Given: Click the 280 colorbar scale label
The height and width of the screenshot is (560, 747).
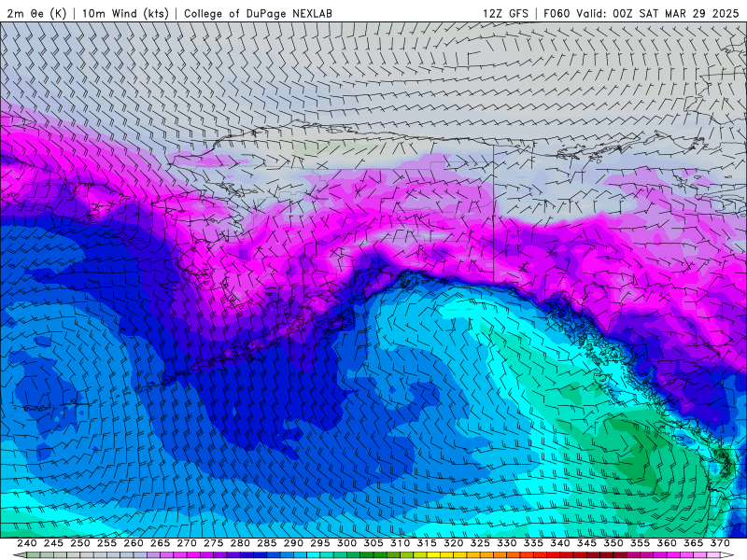Looking at the screenshot, I should tap(240, 543).
